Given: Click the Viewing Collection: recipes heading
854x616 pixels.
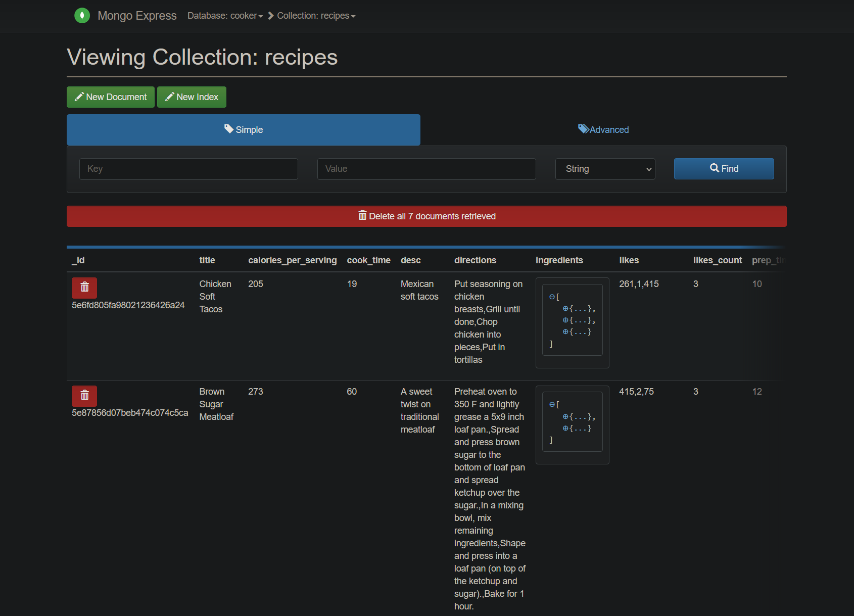Looking at the screenshot, I should [202, 57].
